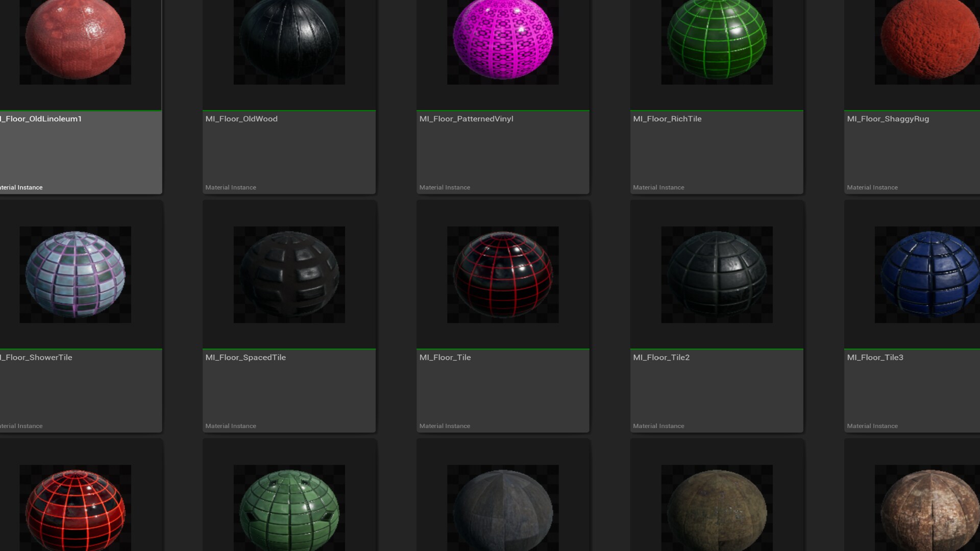Click the MI_Floor_ShaggyRug name label
Viewport: 980px width, 551px height.
pyautogui.click(x=888, y=118)
